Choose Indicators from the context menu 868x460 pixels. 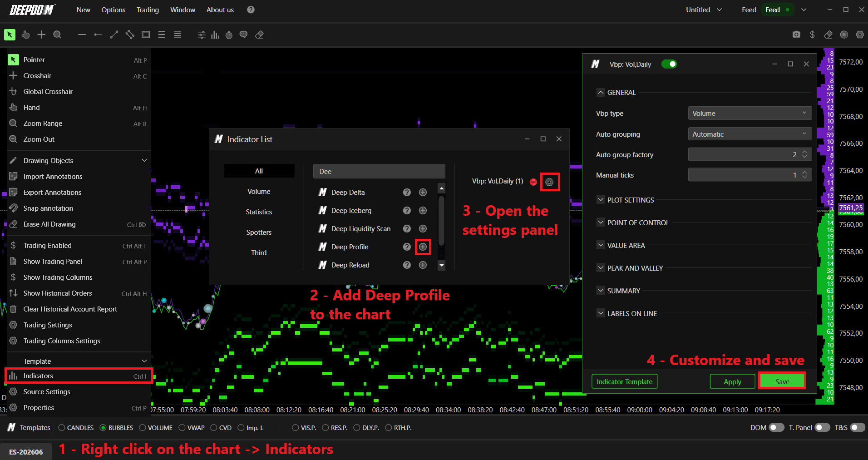tap(79, 376)
